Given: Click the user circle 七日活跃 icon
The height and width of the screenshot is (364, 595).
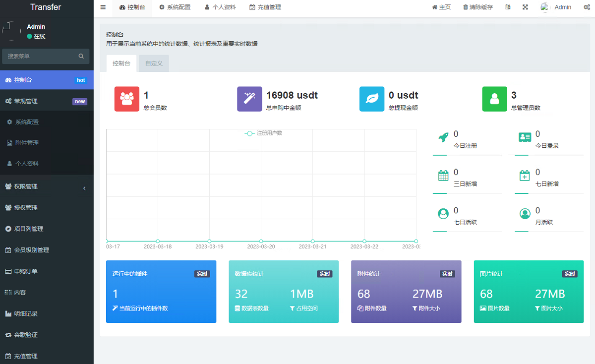Looking at the screenshot, I should pos(443,214).
